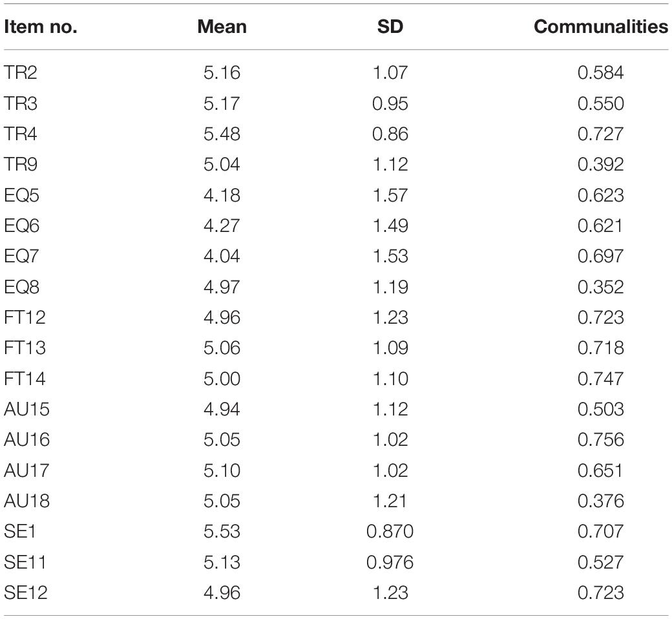Click the SE1 SD value 0.870
Image resolution: width=672 pixels, height=619 pixels.
(390, 532)
